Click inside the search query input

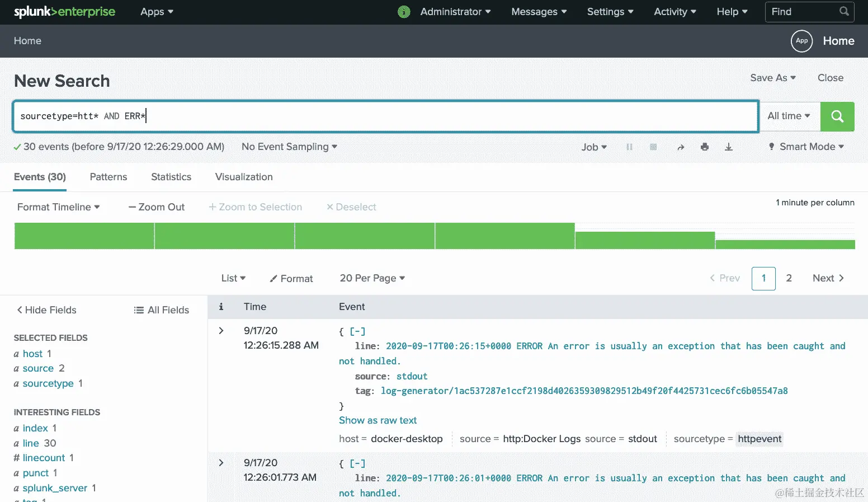click(386, 116)
